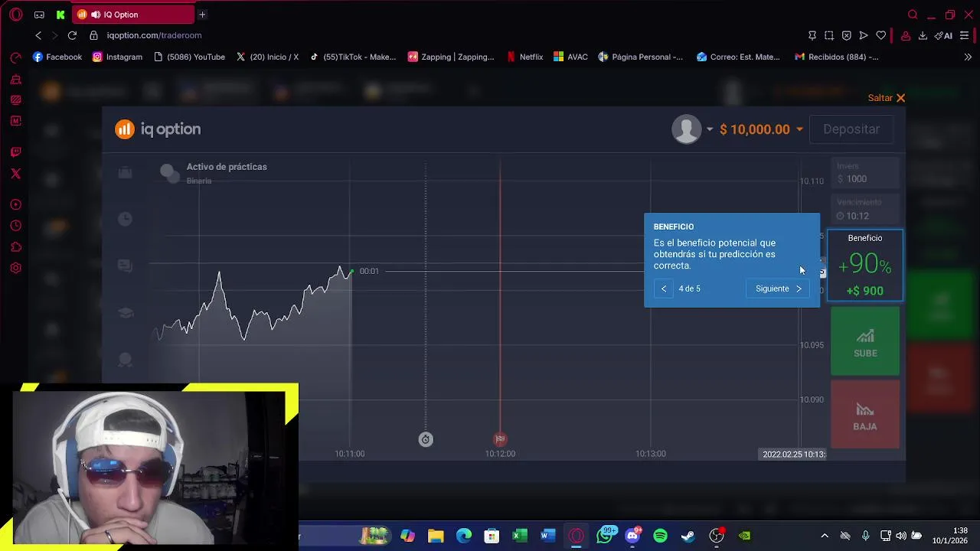Open the Kick pinned tab
This screenshot has width=980, height=551.
click(x=60, y=15)
